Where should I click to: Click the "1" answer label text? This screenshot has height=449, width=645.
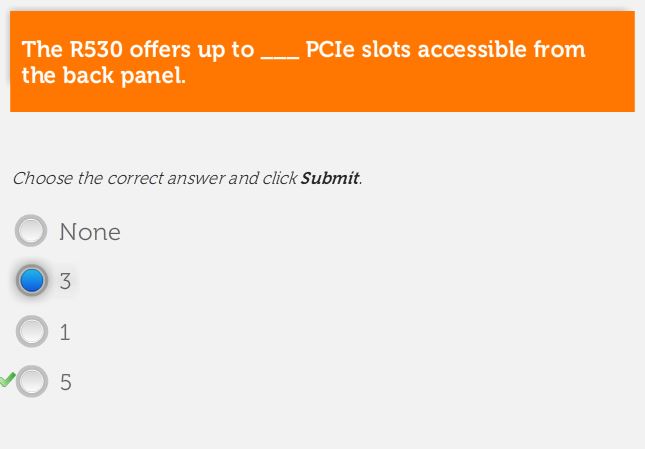click(x=65, y=332)
